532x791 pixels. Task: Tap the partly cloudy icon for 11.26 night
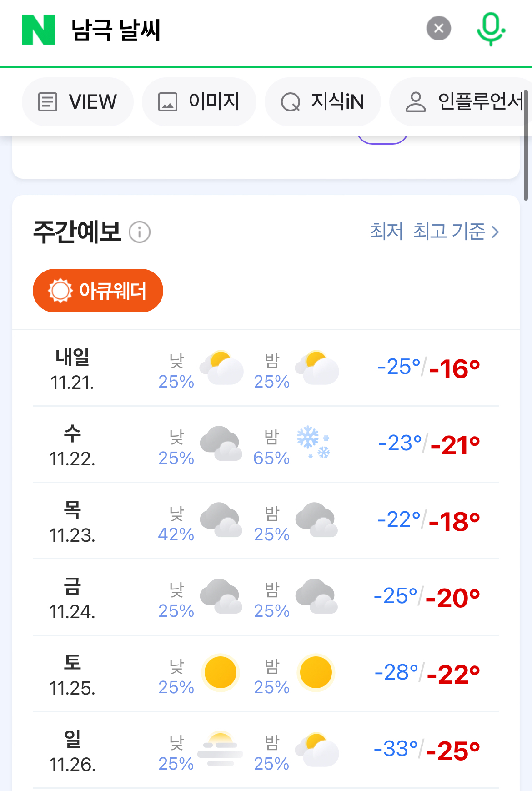pyautogui.click(x=317, y=749)
